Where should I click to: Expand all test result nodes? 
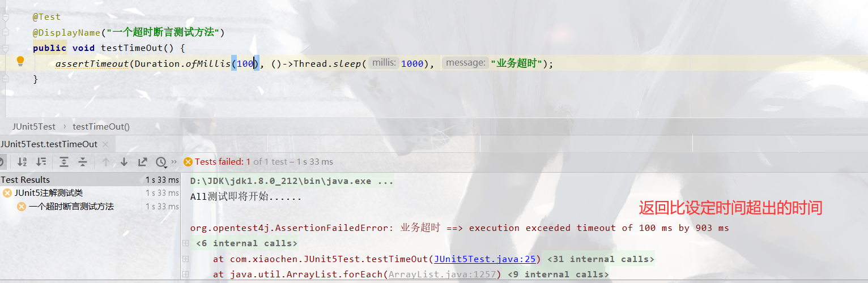tap(64, 162)
